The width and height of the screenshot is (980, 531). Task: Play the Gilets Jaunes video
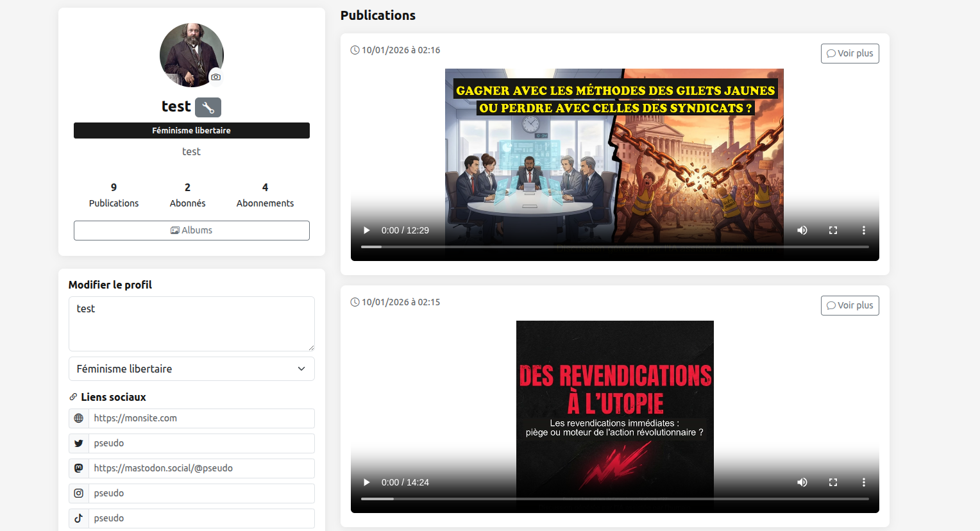click(x=367, y=230)
